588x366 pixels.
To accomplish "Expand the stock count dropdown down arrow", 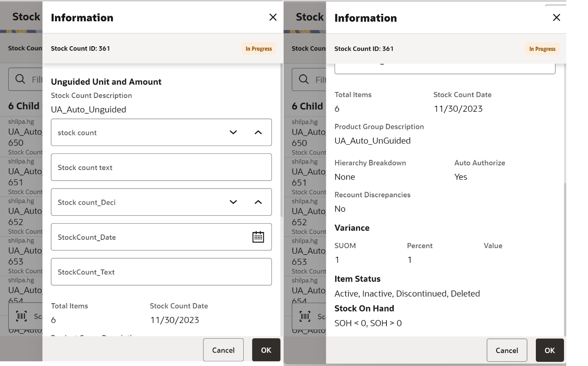I will tap(233, 133).
